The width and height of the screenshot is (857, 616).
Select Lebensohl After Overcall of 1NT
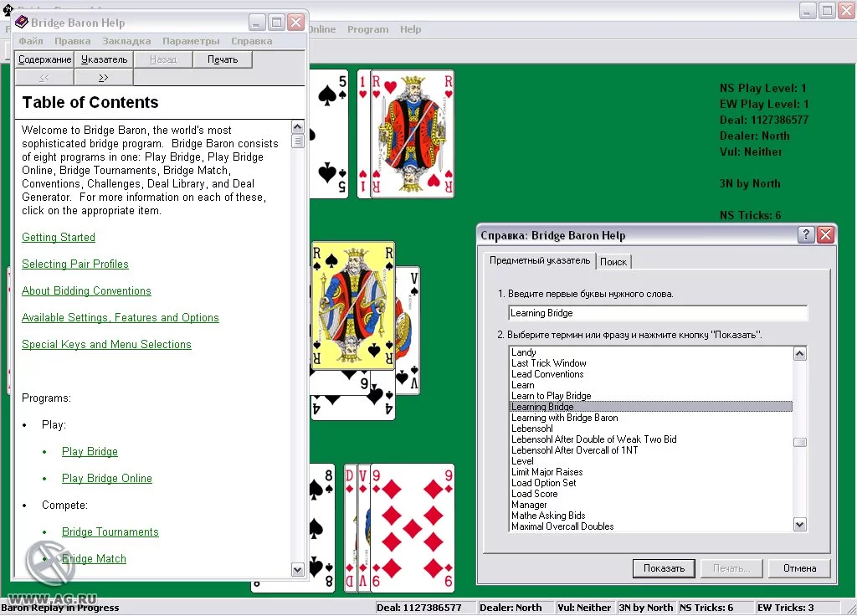coord(574,450)
